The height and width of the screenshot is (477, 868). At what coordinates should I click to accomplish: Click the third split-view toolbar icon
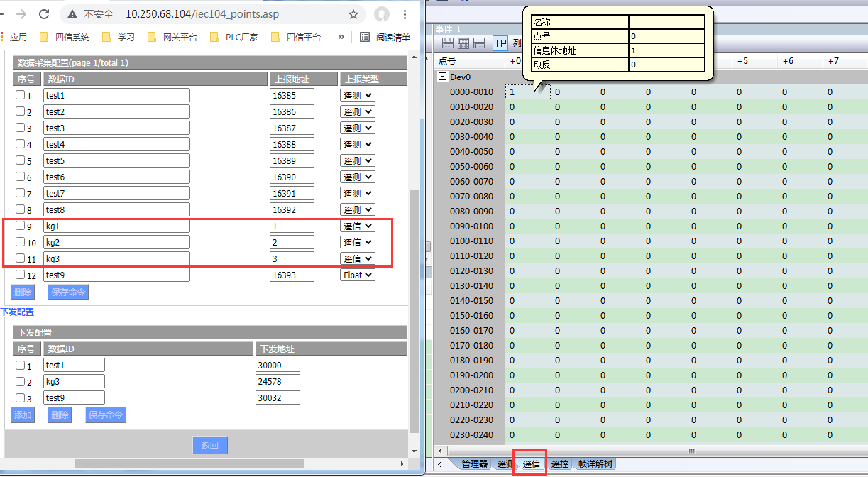(479, 43)
